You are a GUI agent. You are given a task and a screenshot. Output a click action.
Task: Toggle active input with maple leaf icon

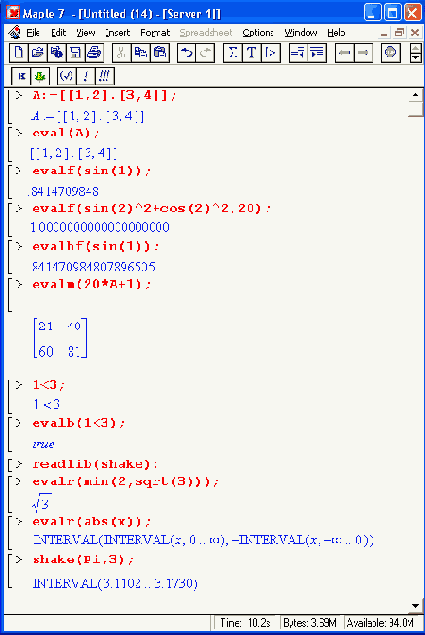click(x=40, y=76)
